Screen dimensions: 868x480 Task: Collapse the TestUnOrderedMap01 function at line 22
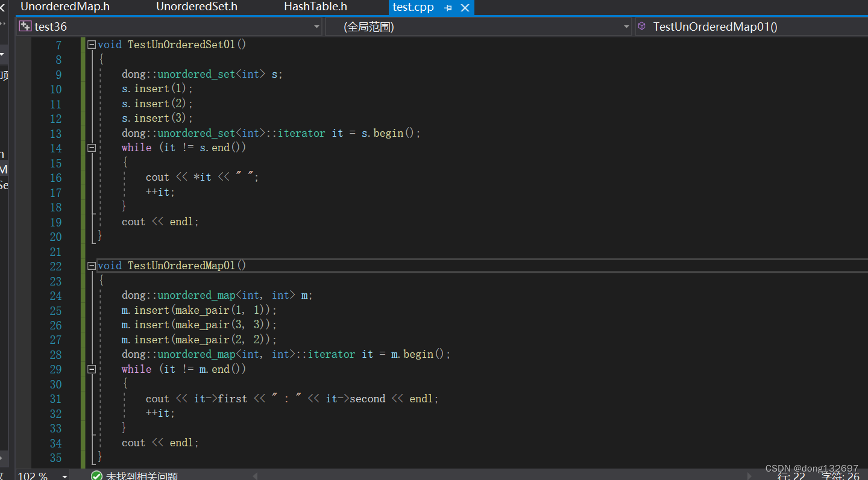(x=92, y=266)
